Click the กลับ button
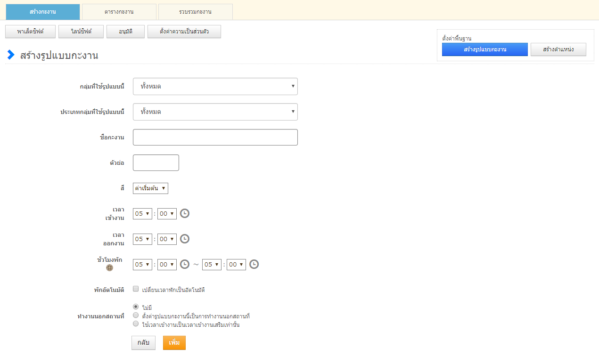This screenshot has height=364, width=599. [x=143, y=343]
